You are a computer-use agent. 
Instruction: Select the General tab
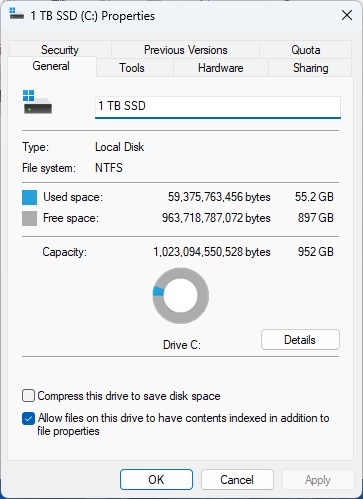51,66
